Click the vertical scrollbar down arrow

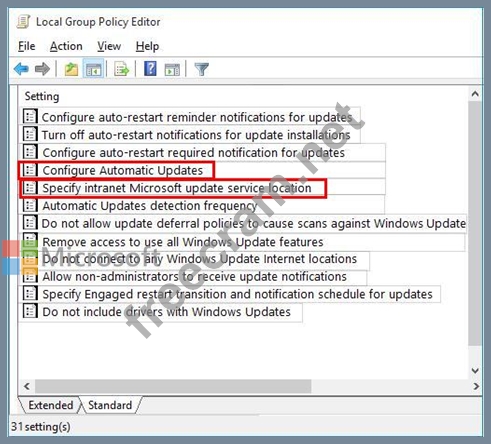point(475,370)
